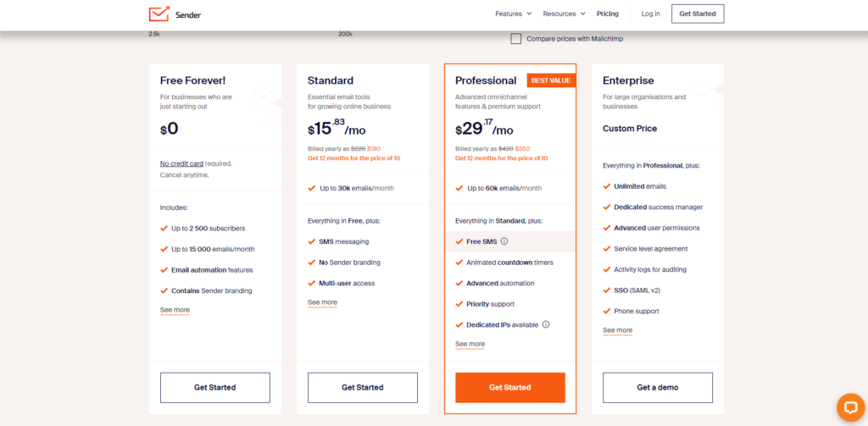Click checkmark icon next to SMS messaging

tap(312, 241)
